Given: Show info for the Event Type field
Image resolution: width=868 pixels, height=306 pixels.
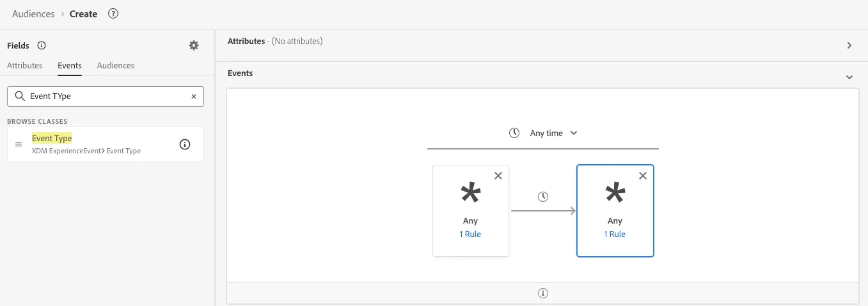Looking at the screenshot, I should pos(185,144).
